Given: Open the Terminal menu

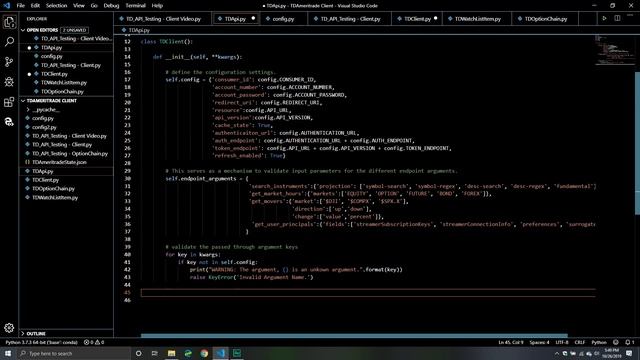Looking at the screenshot, I should click(136, 6).
